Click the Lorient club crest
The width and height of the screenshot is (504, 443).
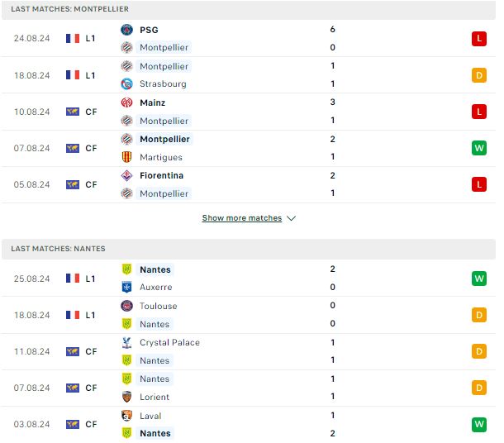point(126,397)
